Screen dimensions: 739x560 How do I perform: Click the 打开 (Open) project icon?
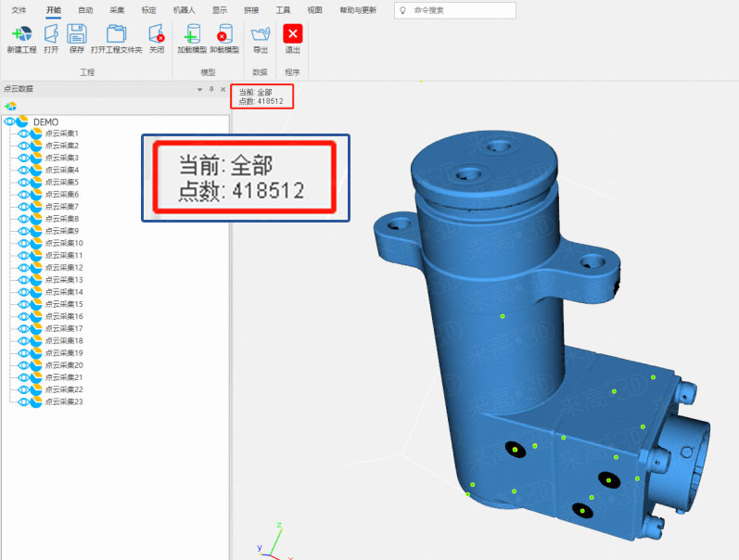tap(51, 35)
